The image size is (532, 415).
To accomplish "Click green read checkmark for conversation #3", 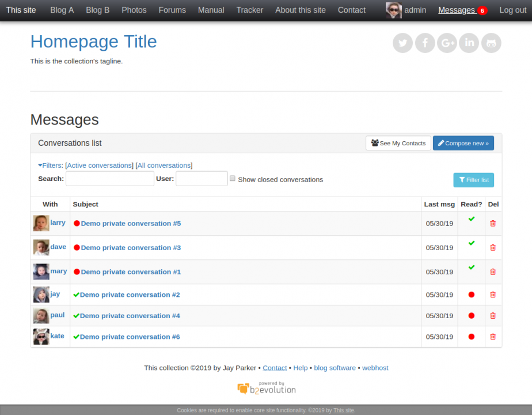I will coord(472,243).
